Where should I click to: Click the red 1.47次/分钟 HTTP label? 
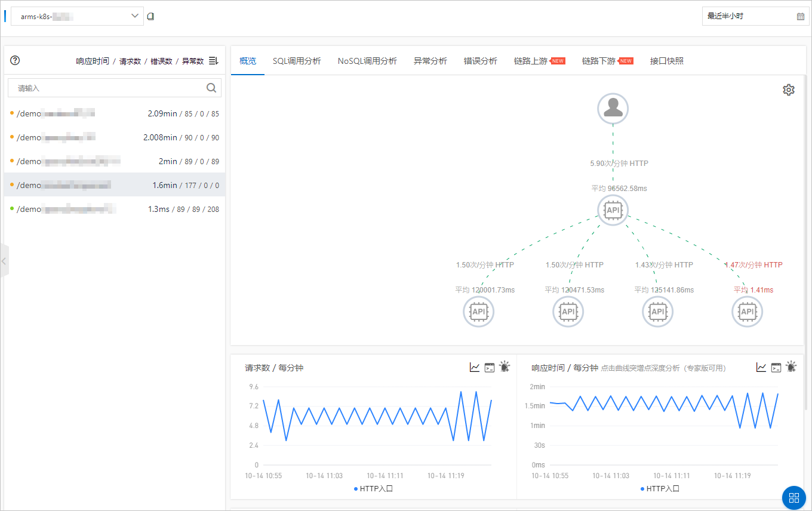click(753, 264)
